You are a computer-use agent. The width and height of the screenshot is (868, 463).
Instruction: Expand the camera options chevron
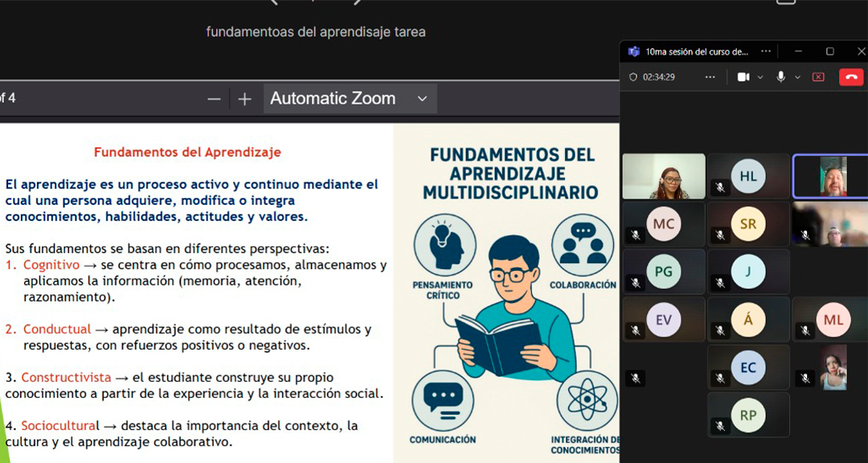tap(760, 77)
